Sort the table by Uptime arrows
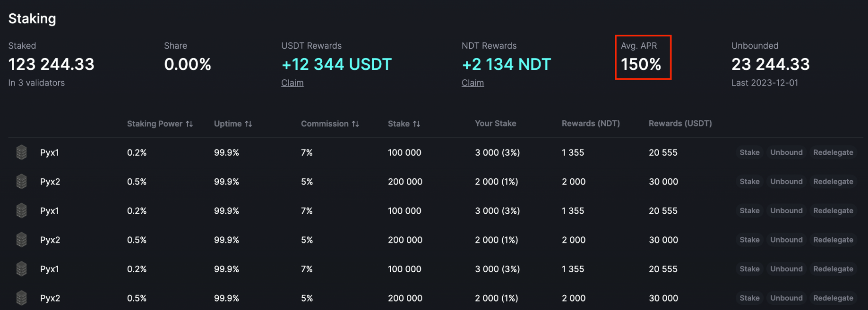This screenshot has height=310, width=868. 249,124
